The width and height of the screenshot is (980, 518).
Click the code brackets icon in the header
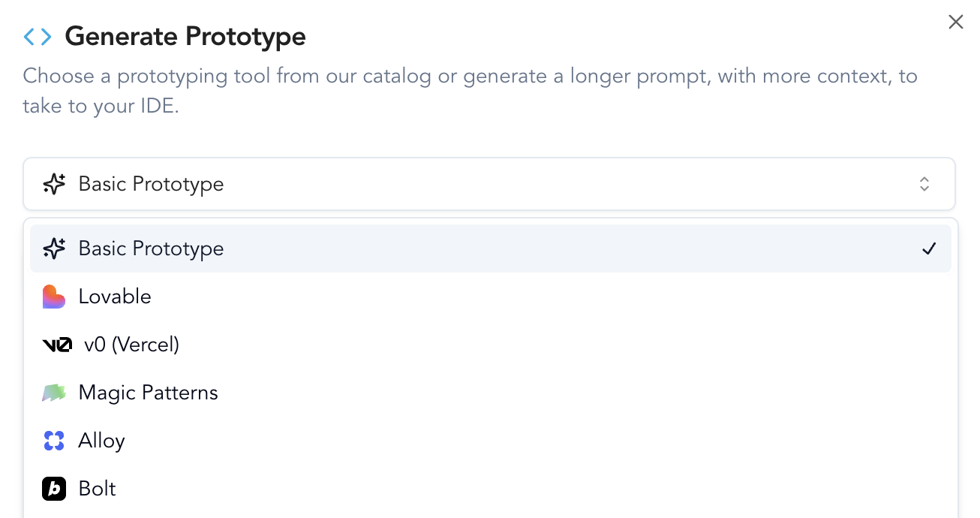[36, 36]
